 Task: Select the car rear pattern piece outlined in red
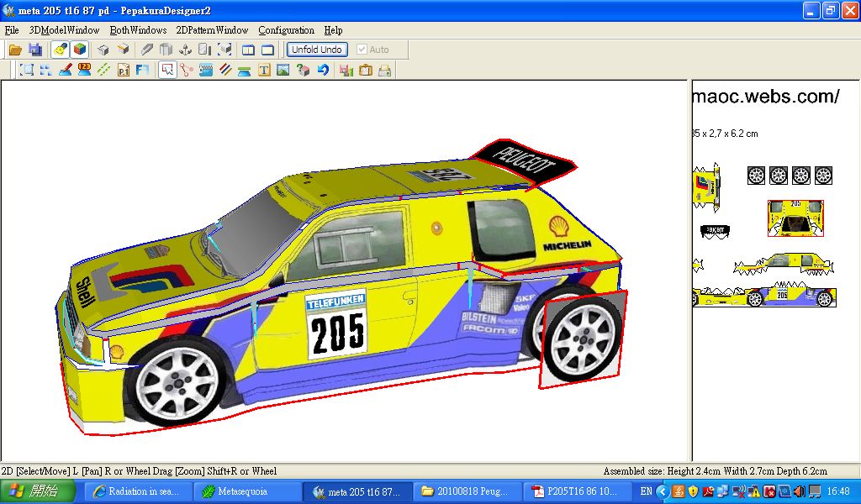pyautogui.click(x=795, y=218)
